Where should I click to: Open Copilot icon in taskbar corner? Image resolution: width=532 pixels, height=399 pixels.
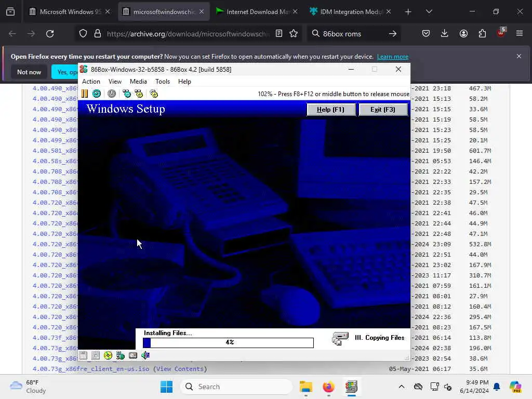tap(515, 387)
